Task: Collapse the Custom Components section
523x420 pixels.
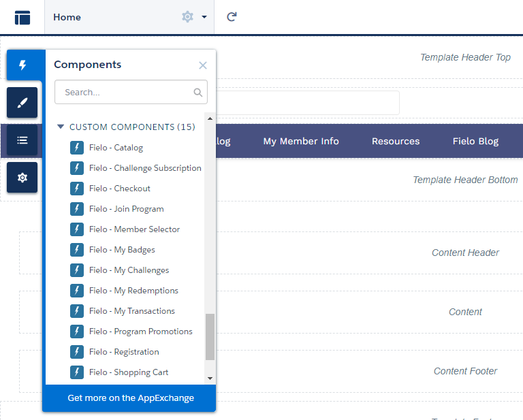Action: 61,127
